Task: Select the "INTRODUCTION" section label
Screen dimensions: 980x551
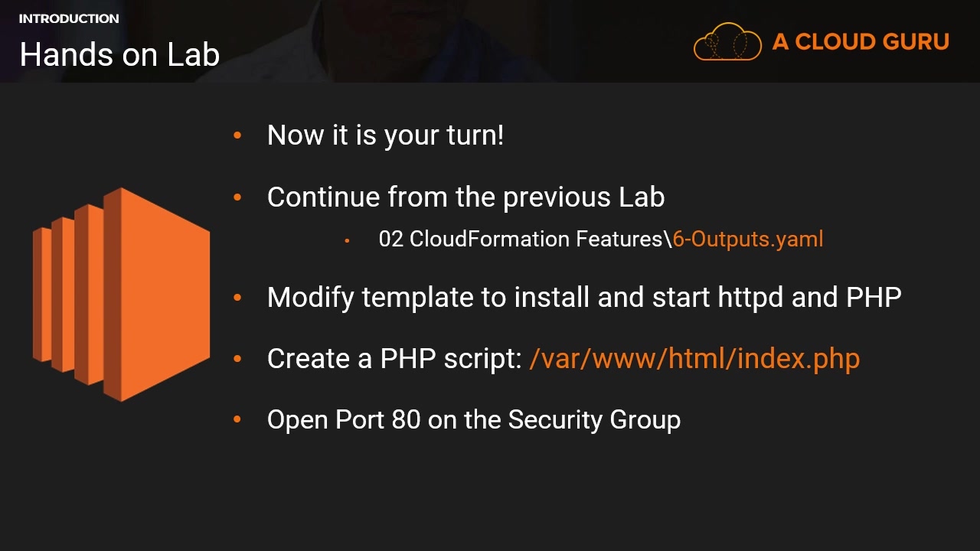Action: (x=69, y=18)
